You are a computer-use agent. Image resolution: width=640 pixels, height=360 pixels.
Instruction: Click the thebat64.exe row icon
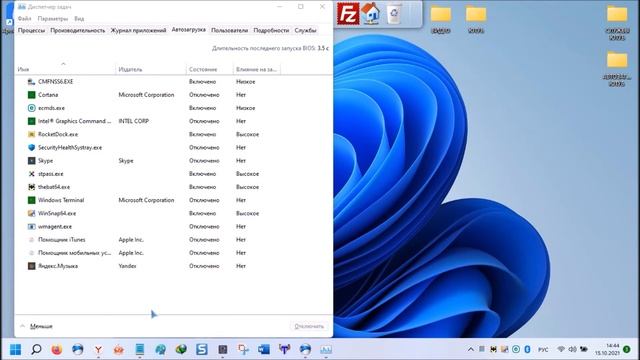tap(31, 187)
